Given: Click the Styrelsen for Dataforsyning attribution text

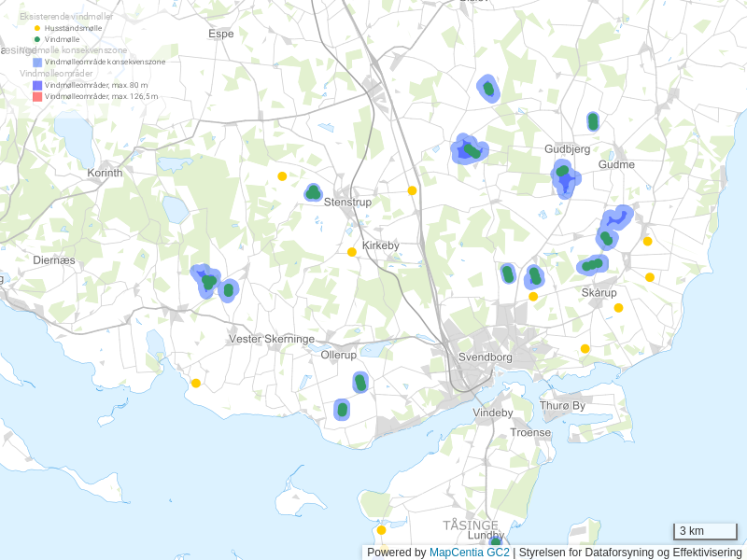Looking at the screenshot, I should (x=629, y=553).
